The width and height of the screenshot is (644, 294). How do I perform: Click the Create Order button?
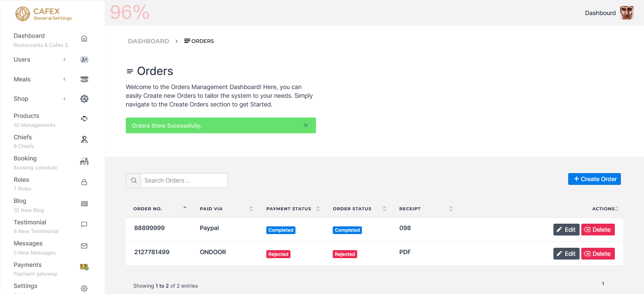(594, 179)
